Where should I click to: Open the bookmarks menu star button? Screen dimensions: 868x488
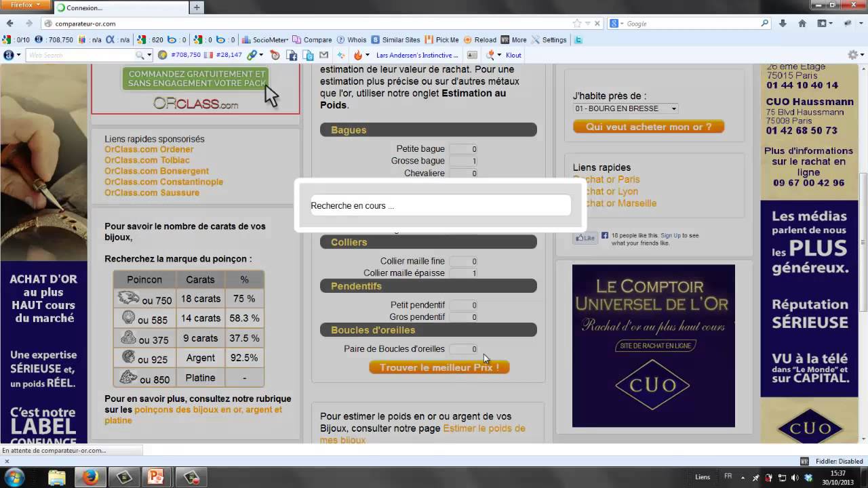(825, 24)
